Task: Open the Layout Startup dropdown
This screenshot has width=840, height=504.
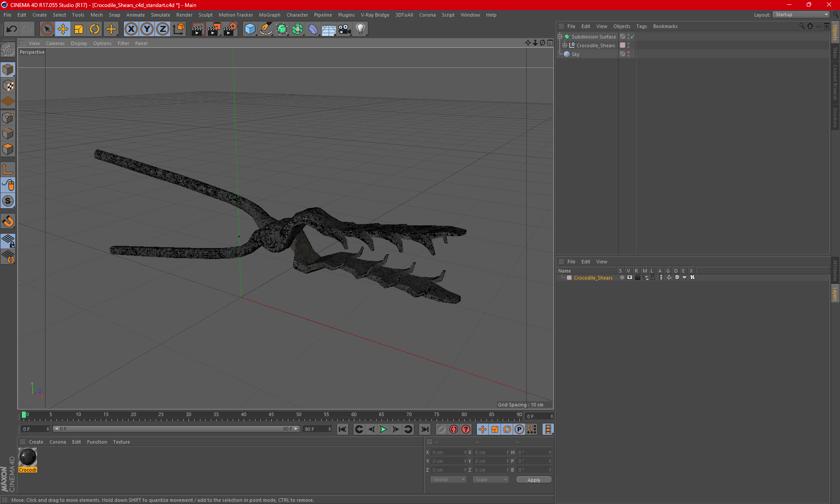Action: (801, 14)
